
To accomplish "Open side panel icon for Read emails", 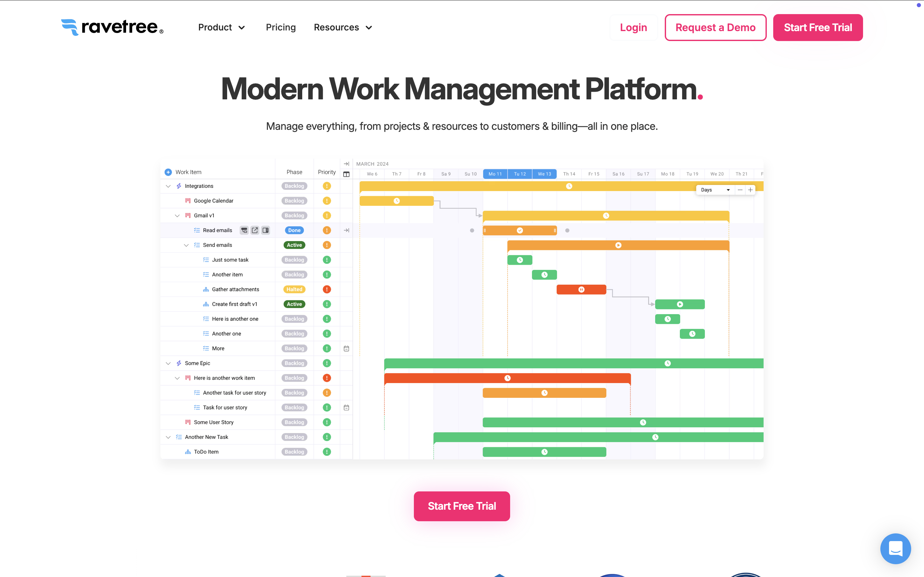I will (265, 230).
